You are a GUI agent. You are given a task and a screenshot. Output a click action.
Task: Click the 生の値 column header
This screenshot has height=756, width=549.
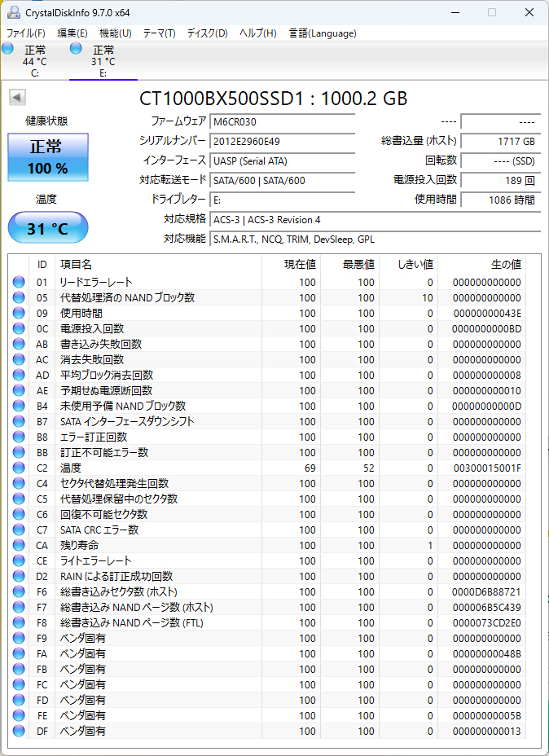[481, 264]
